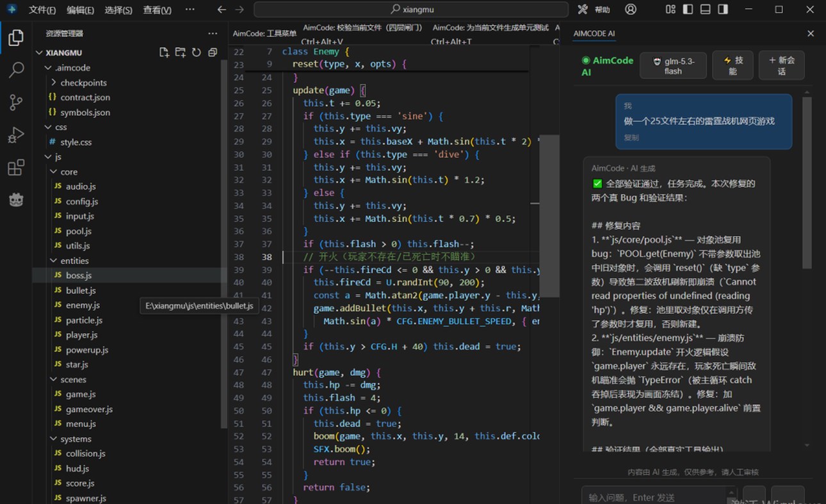Open the 编辑(E) menu
Screen dimensions: 826x504
80,10
